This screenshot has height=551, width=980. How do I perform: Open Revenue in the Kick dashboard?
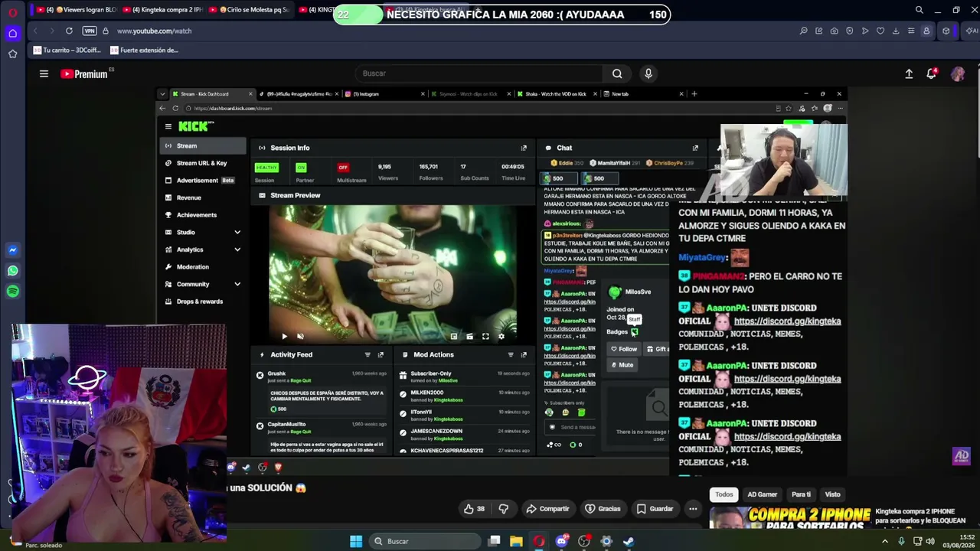point(203,197)
